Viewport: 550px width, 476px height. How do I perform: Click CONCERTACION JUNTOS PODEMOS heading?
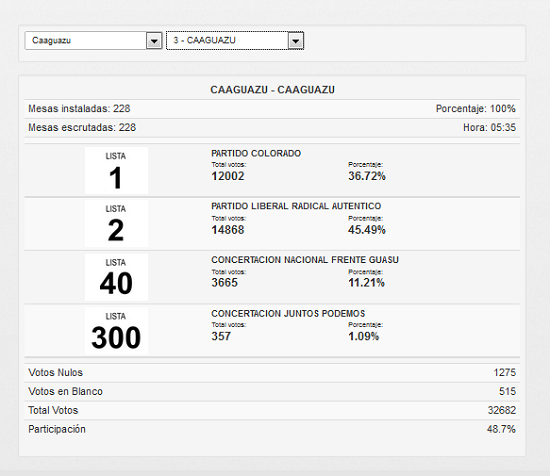tap(288, 313)
